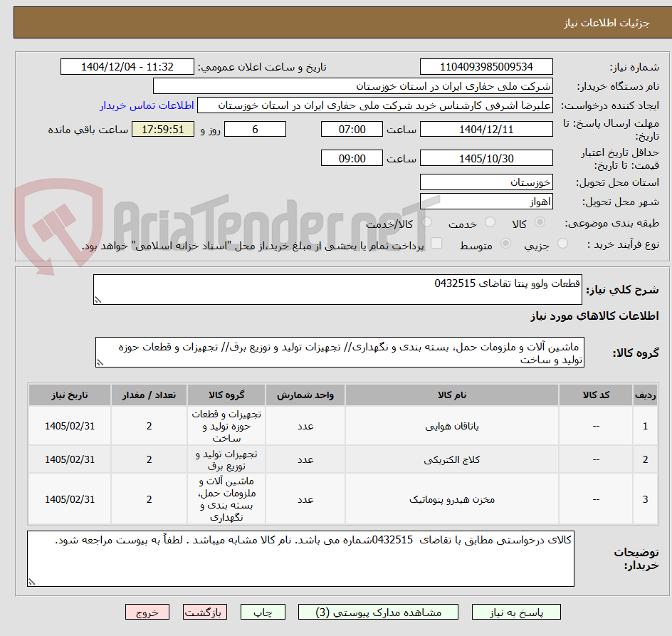
Task: Click the نام کالا column header
Action: [452, 395]
